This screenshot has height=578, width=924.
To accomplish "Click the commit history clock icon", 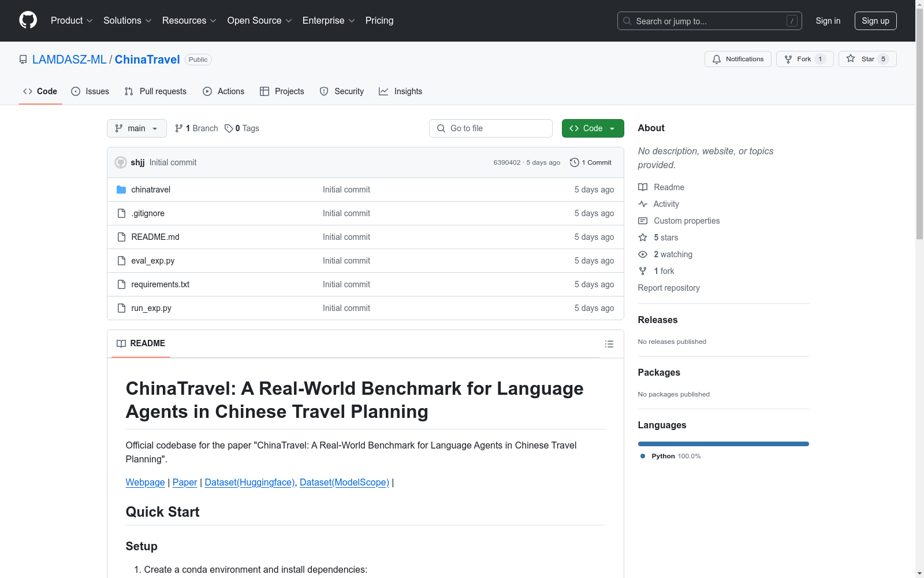I will pos(574,162).
